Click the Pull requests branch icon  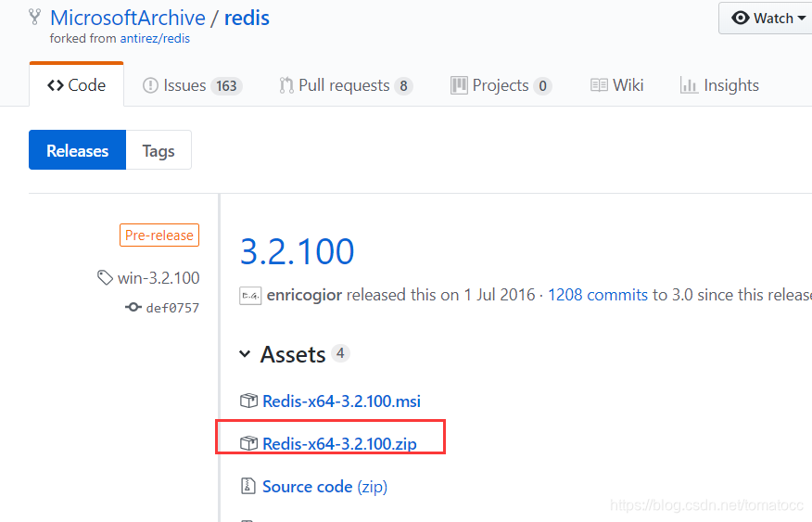tap(286, 85)
